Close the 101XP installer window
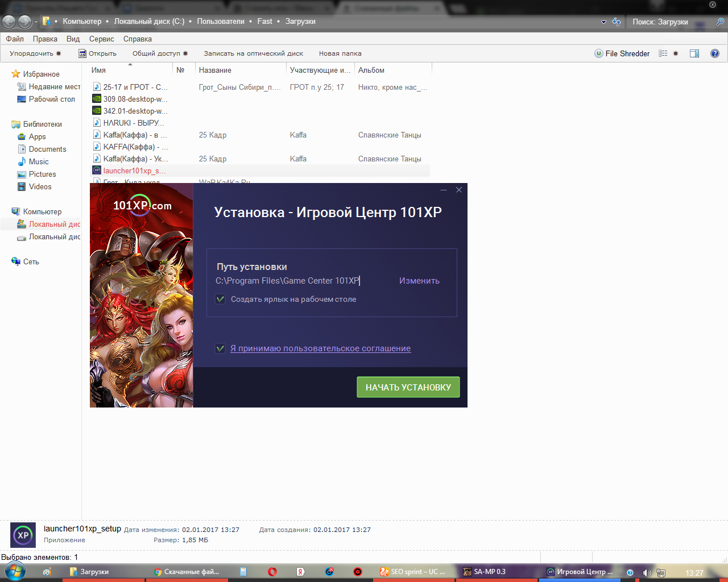Screen dimensions: 728x582 click(x=459, y=190)
